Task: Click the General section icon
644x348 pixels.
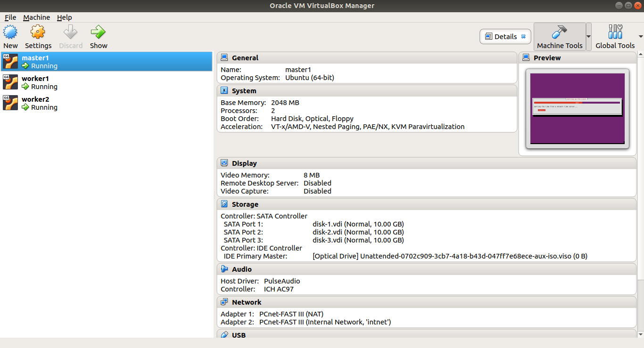Action: [224, 58]
